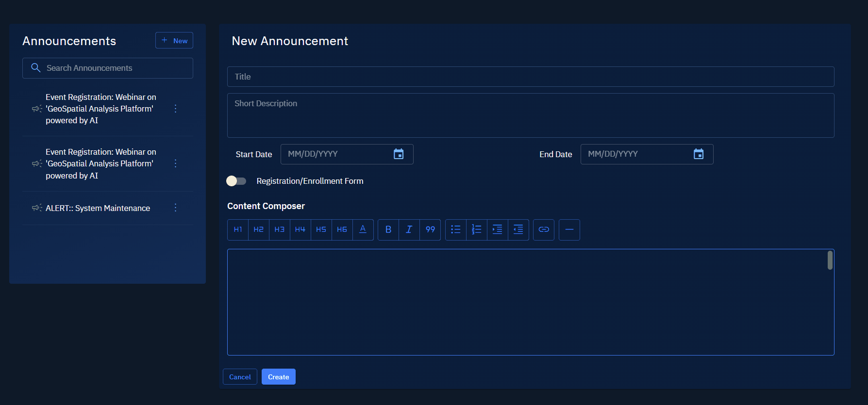Select the ALERT:: System Maintenance announcement
Screen dimensions: 868x405
(98, 208)
